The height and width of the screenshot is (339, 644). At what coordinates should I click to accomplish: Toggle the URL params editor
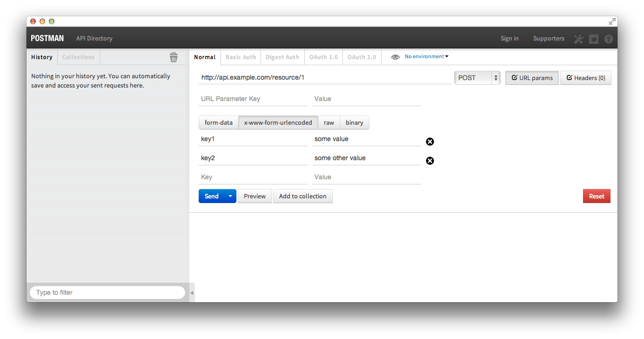532,78
